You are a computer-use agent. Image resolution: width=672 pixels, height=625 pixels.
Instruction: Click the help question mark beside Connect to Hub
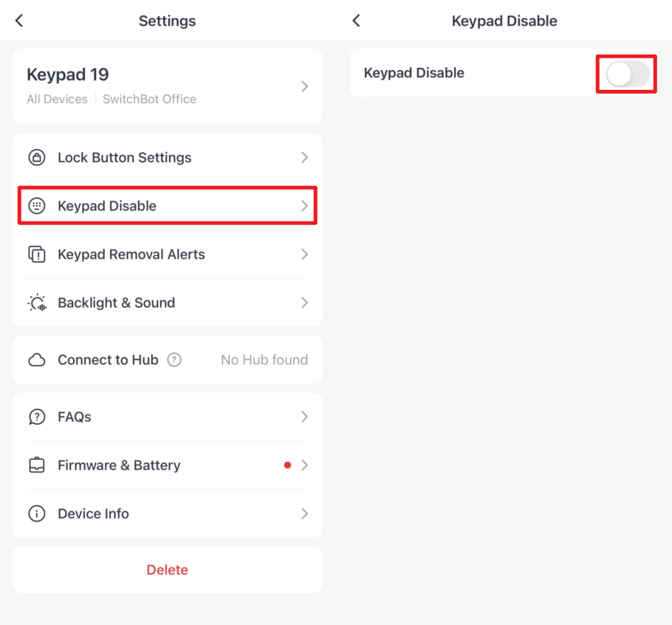[174, 360]
